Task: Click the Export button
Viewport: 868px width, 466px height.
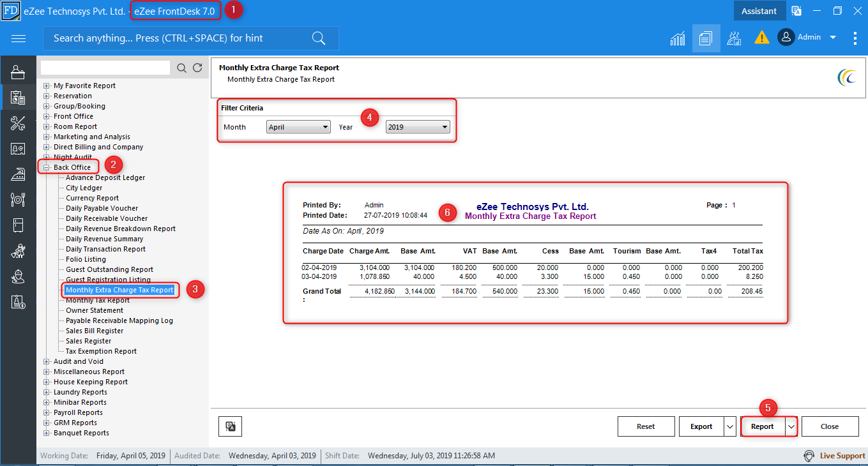Action: [x=701, y=426]
